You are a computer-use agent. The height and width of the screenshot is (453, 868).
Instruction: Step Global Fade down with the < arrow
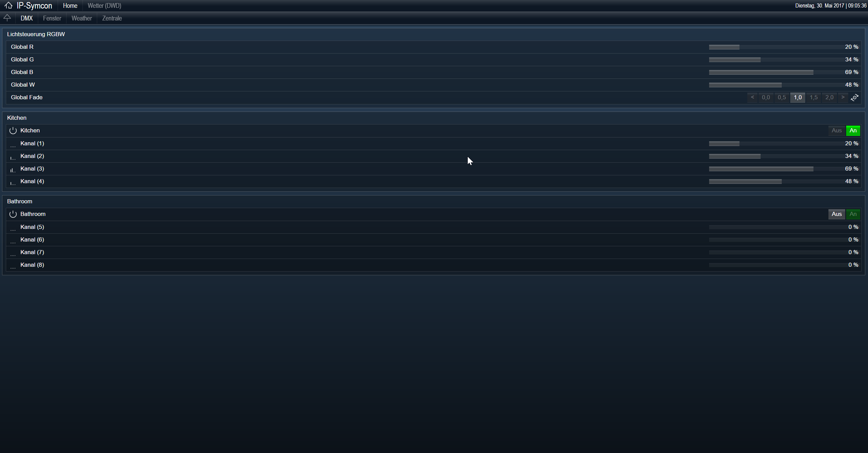pyautogui.click(x=752, y=97)
